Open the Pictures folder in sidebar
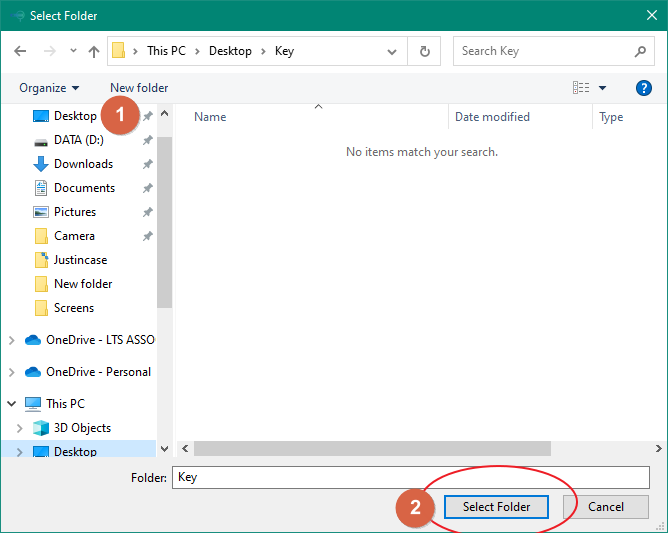Screen dimensions: 668x533 pos(75,212)
